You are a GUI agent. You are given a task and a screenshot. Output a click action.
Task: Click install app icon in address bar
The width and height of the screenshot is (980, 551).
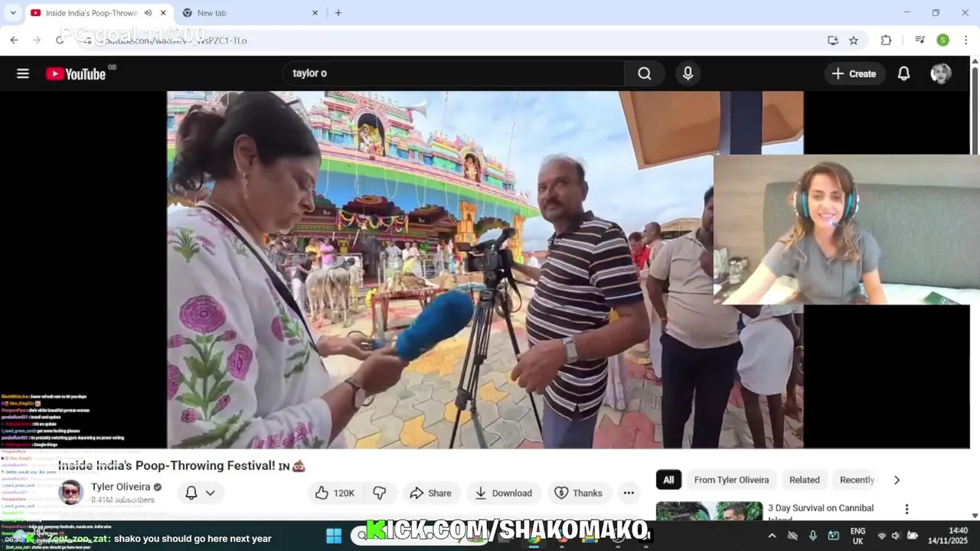click(833, 40)
